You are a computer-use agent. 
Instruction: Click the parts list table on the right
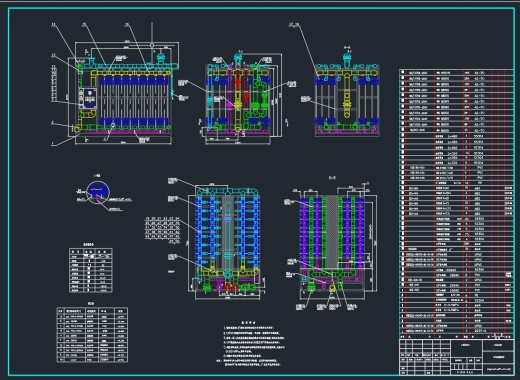coord(456,204)
